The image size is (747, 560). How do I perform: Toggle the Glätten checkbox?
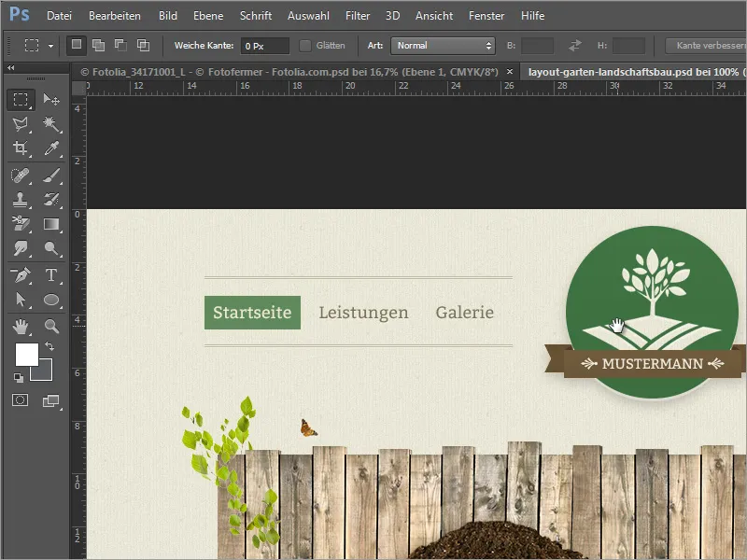click(x=305, y=46)
